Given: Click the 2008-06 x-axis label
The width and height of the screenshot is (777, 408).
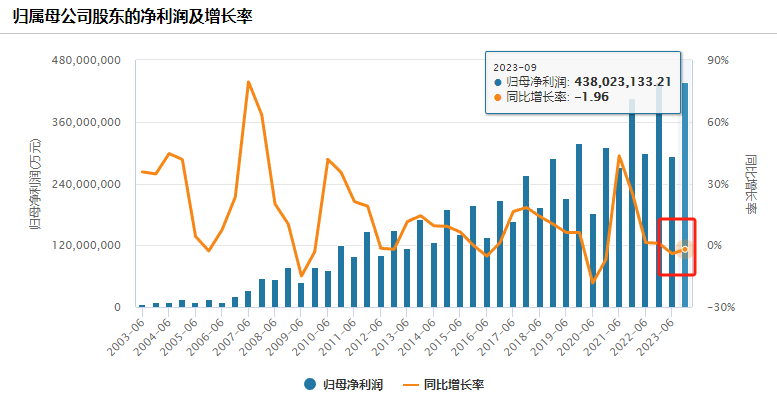Looking at the screenshot, I should [x=258, y=337].
